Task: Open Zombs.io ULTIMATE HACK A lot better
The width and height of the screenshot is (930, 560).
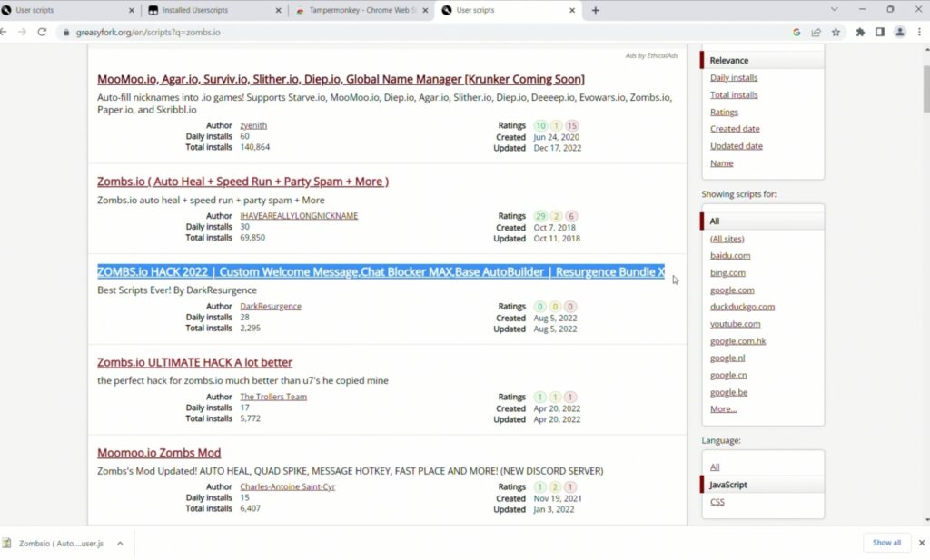Action: [x=194, y=362]
